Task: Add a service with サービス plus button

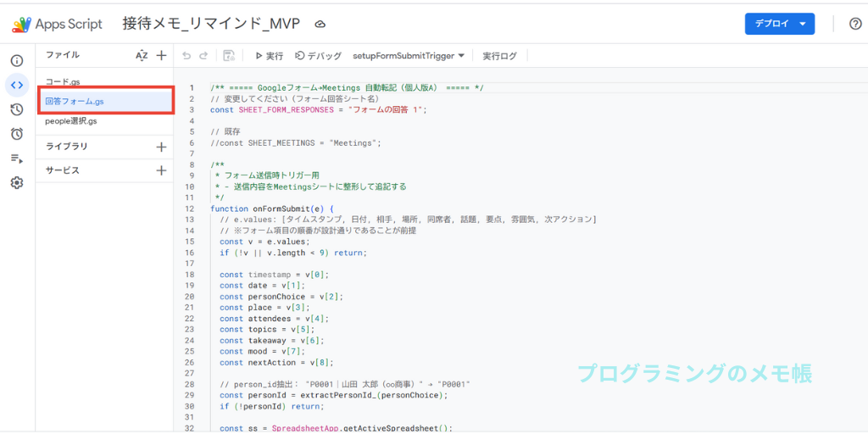Action: (x=161, y=170)
